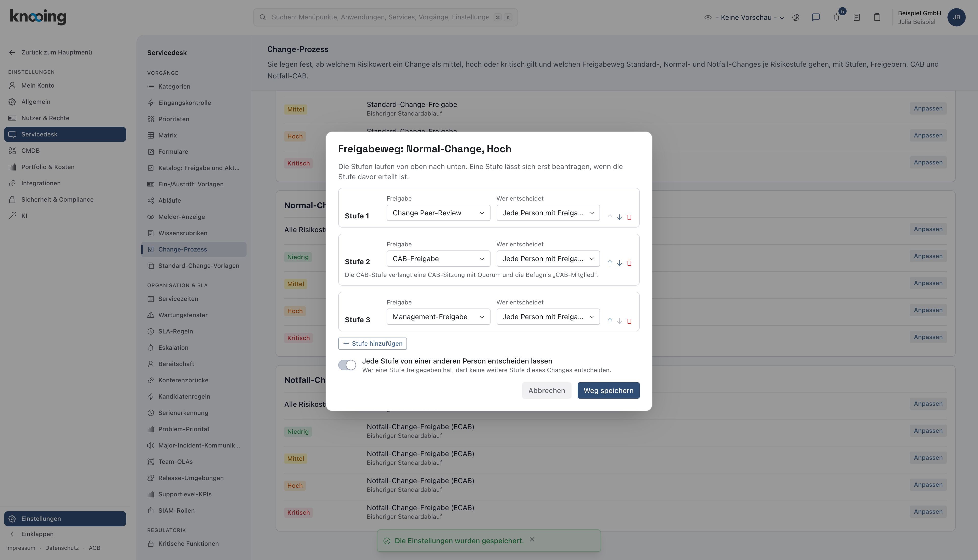Move Stufe 2 up with the arrow icon
The height and width of the screenshot is (560, 978).
click(x=610, y=263)
